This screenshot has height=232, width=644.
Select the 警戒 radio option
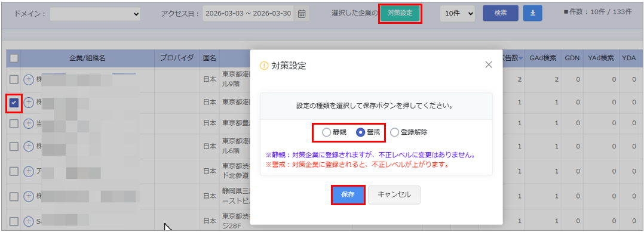(x=360, y=132)
